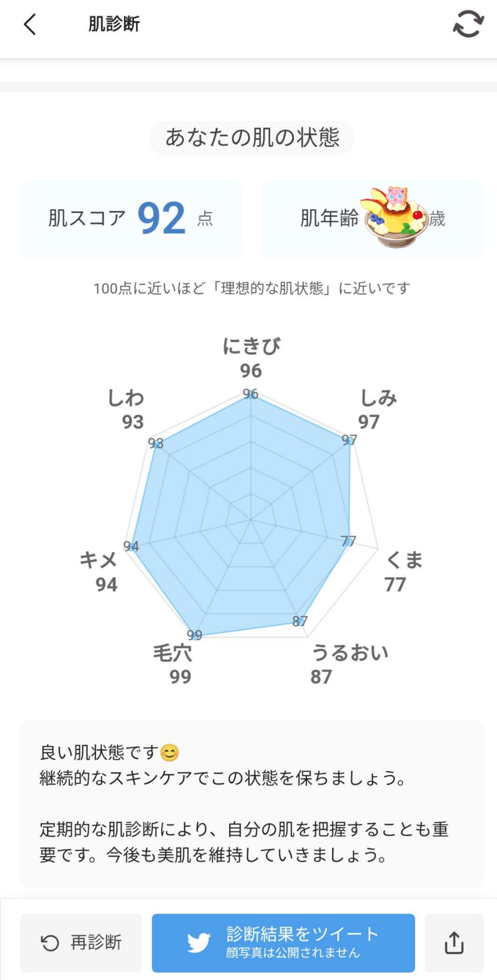Tap the 肌年齢 age card label

329,218
